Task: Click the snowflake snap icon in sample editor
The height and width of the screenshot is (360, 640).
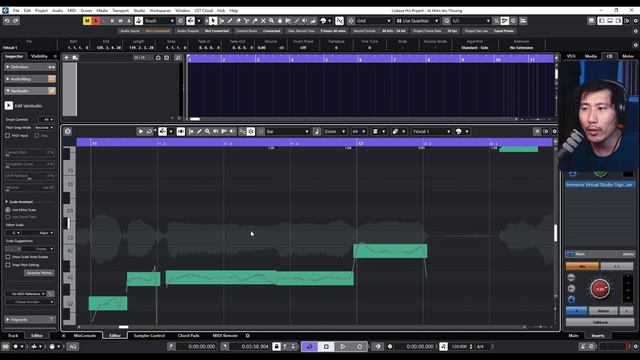Action: coord(251,131)
